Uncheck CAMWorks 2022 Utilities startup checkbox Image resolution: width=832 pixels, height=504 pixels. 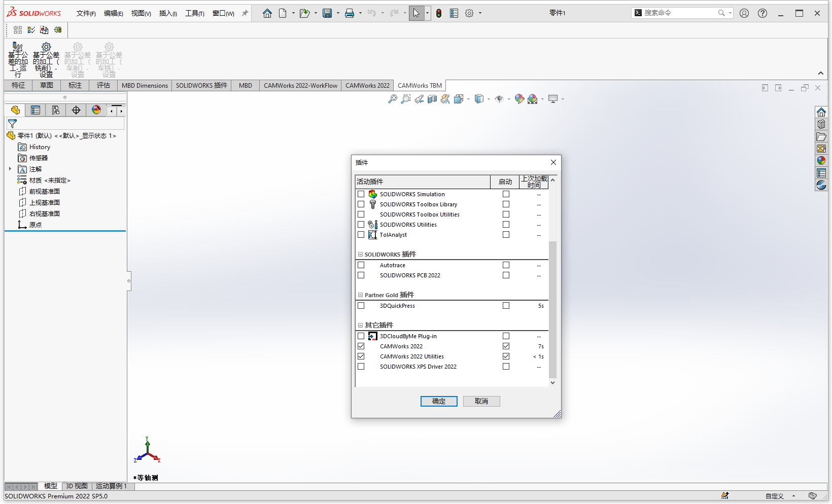506,356
